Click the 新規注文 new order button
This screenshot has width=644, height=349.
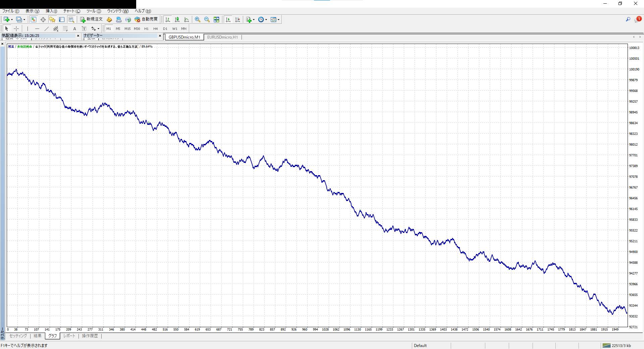point(91,19)
